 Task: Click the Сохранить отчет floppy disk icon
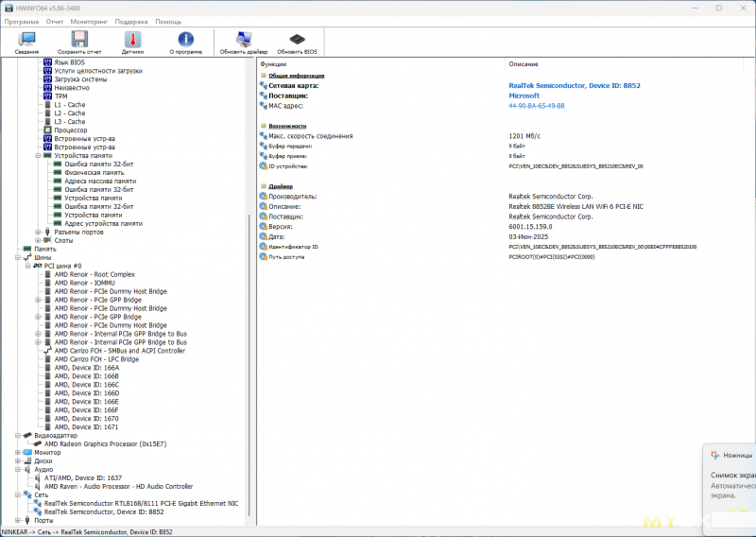click(79, 43)
